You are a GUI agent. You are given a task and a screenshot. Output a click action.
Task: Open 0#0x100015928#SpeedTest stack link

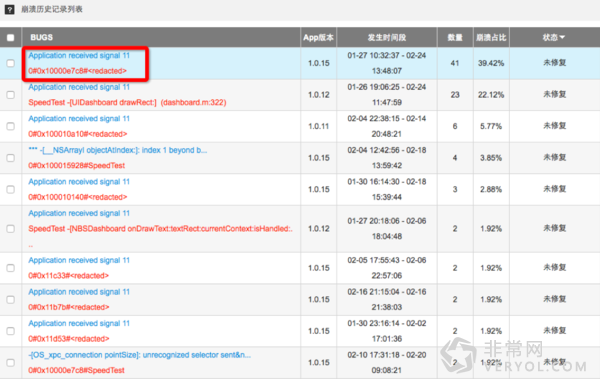tap(77, 166)
